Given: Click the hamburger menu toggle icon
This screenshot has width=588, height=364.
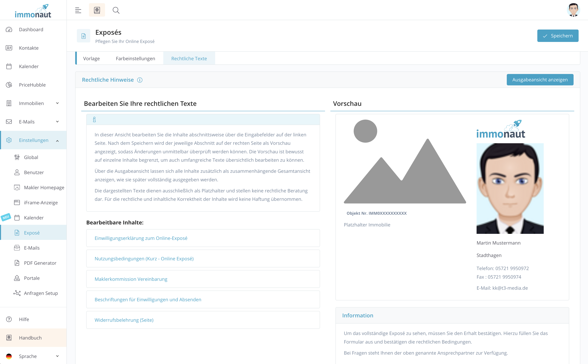Looking at the screenshot, I should coord(78,10).
